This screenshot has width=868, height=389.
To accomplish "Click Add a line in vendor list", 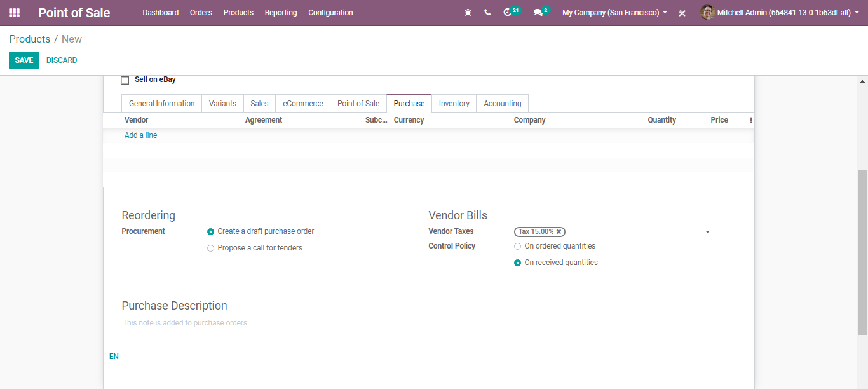I will point(140,135).
